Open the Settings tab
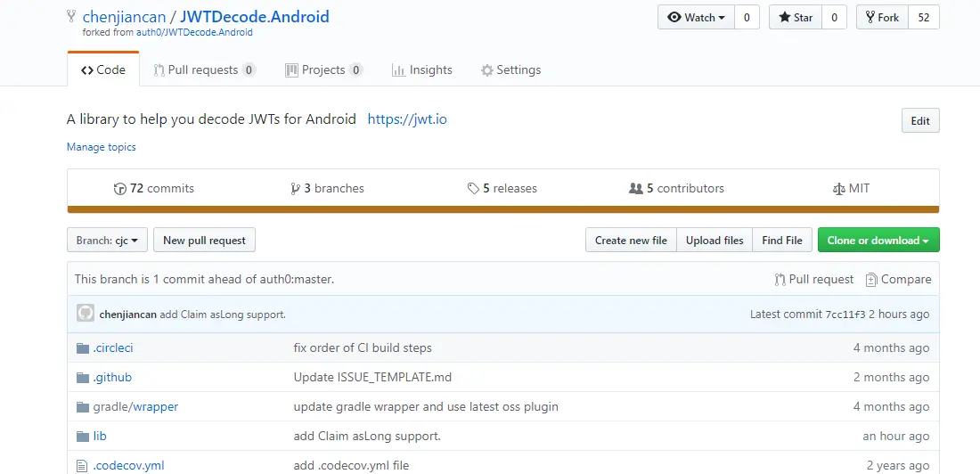Viewport: 980px width, 474px height. coord(510,70)
